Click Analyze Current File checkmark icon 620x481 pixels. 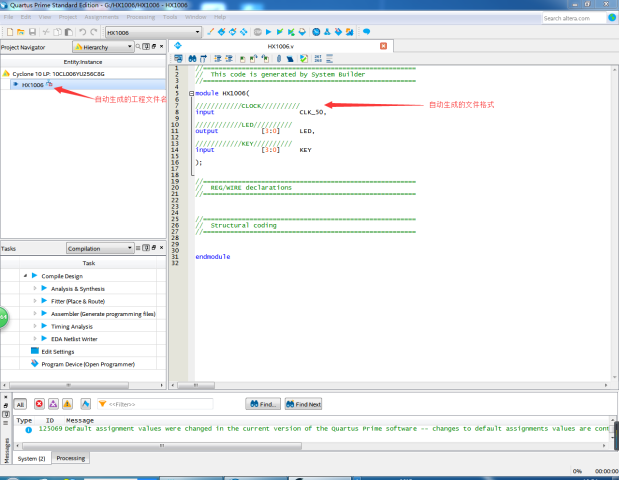pyautogui.click(x=304, y=59)
